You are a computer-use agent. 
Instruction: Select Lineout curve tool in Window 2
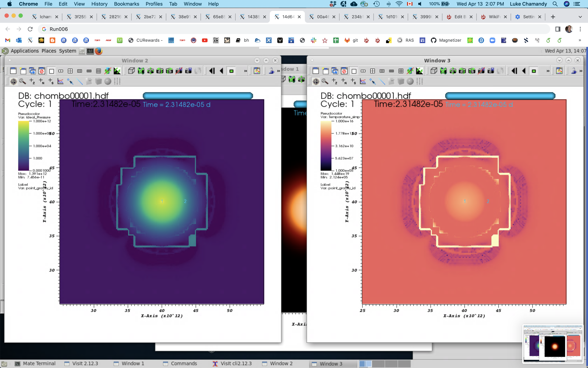(61, 81)
